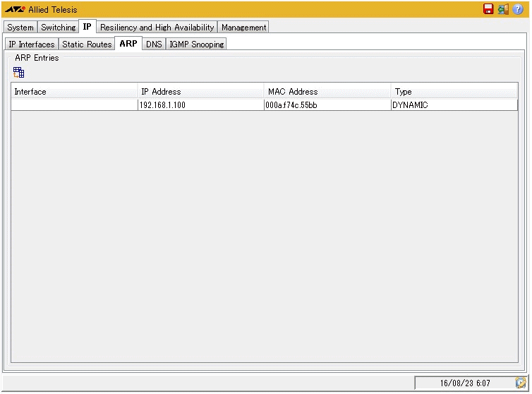Viewport: 532px width, 394px height.
Task: Open the IGMP Snooping sub-tab
Action: (196, 44)
